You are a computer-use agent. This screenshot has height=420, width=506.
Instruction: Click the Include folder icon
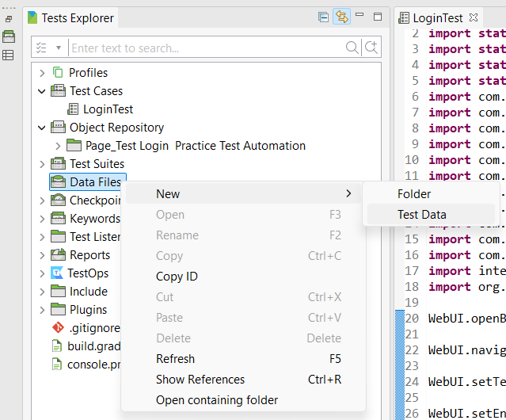58,291
